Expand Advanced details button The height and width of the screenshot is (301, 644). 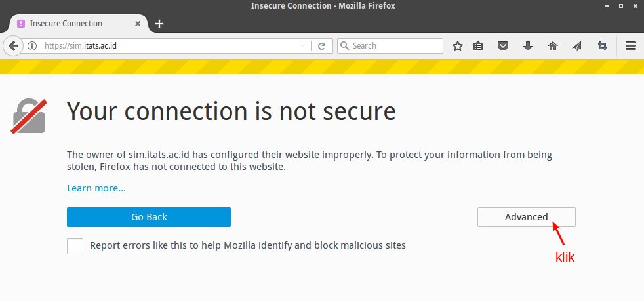(x=527, y=217)
